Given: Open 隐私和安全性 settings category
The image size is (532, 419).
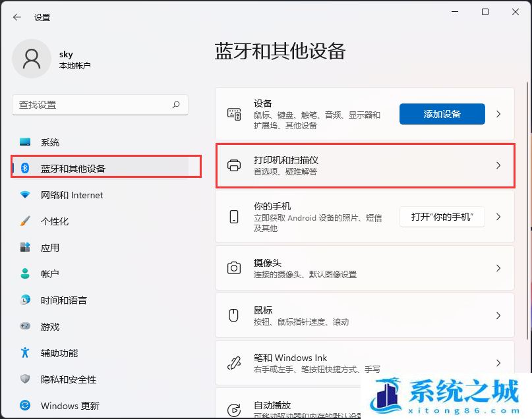Looking at the screenshot, I should point(100,379).
